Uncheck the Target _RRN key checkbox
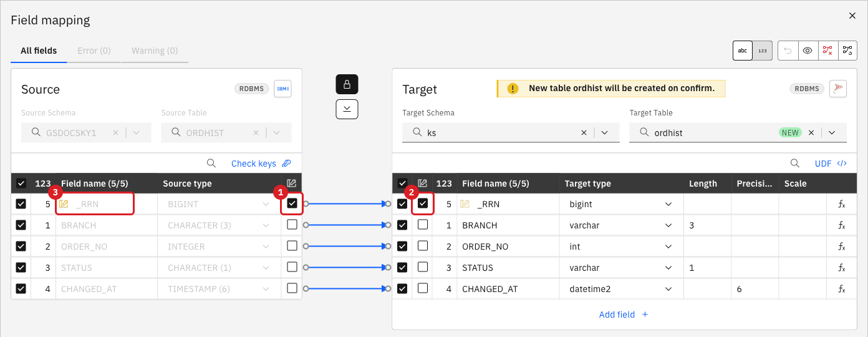The width and height of the screenshot is (868, 337). (x=423, y=203)
